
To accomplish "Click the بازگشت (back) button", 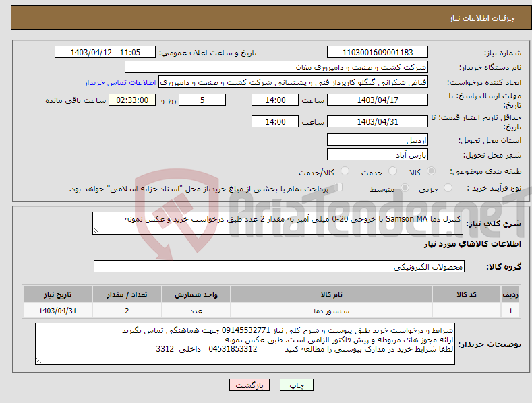I will 249,385.
